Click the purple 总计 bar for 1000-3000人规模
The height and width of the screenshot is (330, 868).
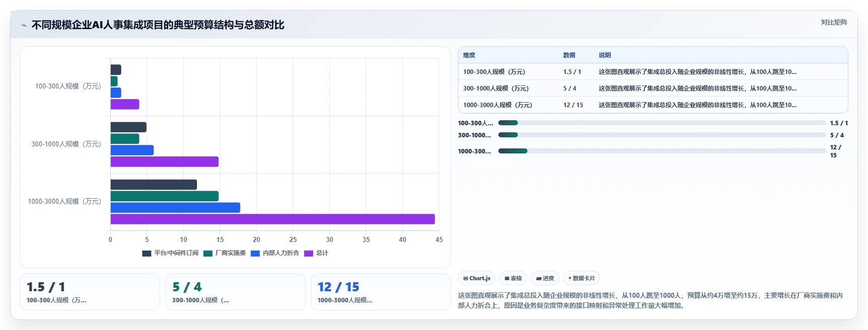tap(273, 219)
